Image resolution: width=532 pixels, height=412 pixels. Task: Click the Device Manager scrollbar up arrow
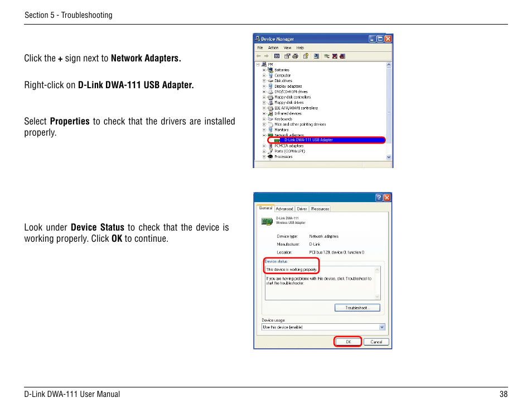(389, 65)
